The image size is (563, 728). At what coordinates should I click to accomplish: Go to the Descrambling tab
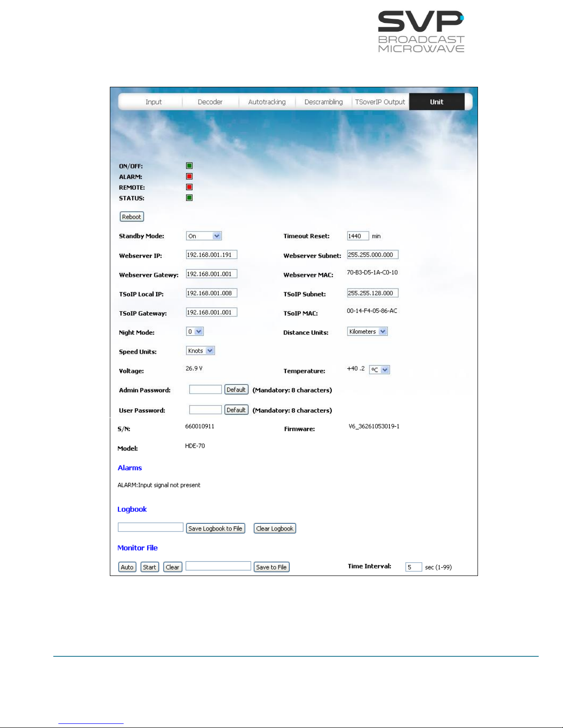coord(324,102)
